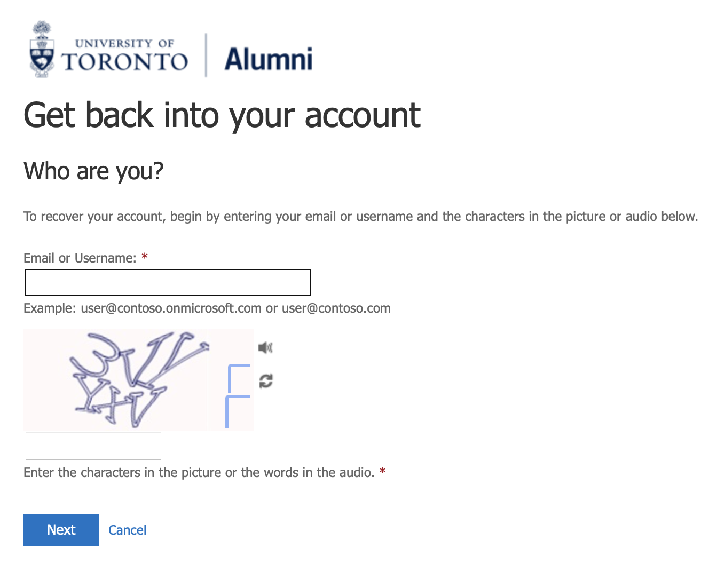Select the 'Who are you?' subheading

(x=93, y=171)
